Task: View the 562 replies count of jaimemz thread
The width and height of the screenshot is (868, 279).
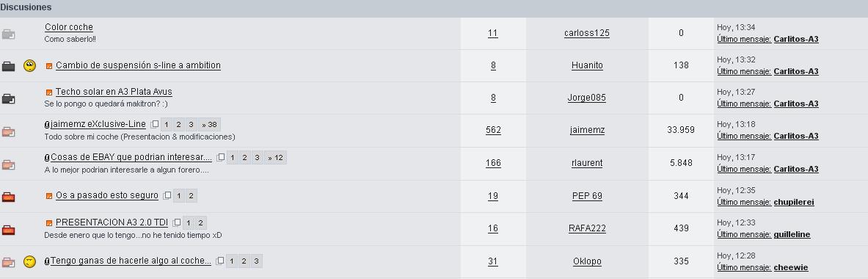Action: click(x=493, y=130)
